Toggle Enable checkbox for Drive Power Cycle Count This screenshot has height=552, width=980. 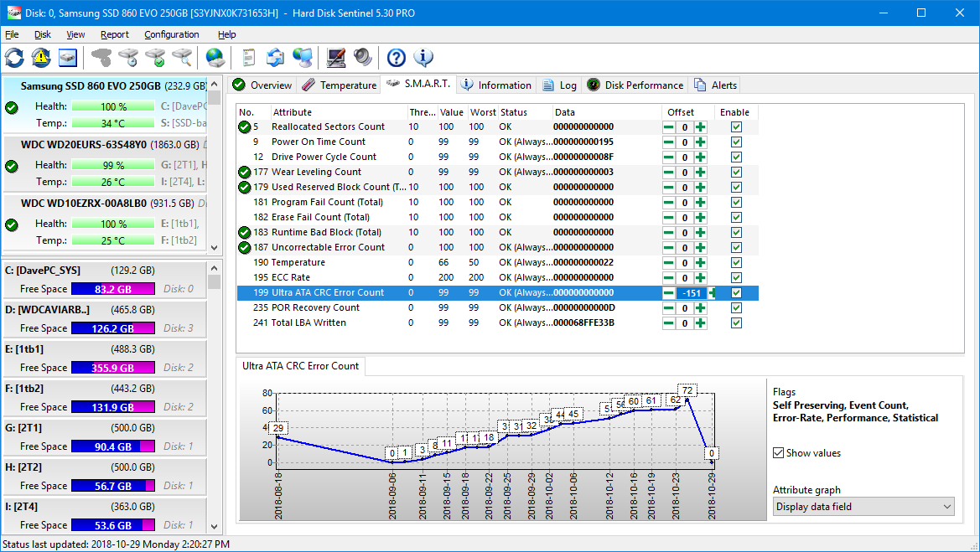pyautogui.click(x=736, y=157)
